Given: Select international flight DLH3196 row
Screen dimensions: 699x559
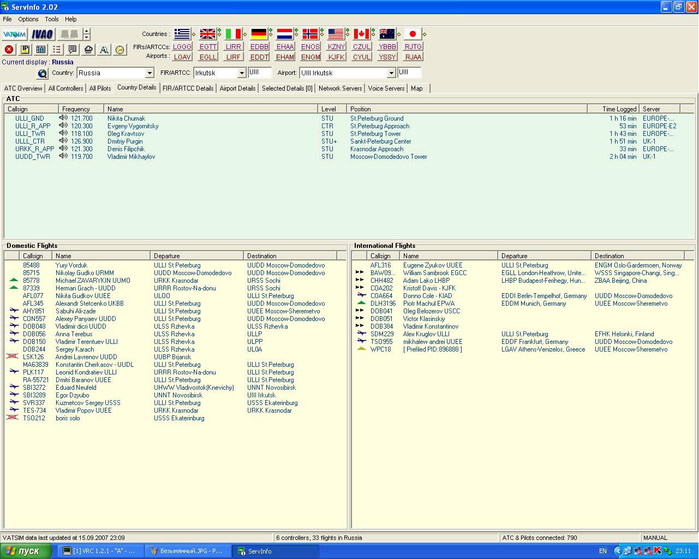Looking at the screenshot, I should click(522, 304).
